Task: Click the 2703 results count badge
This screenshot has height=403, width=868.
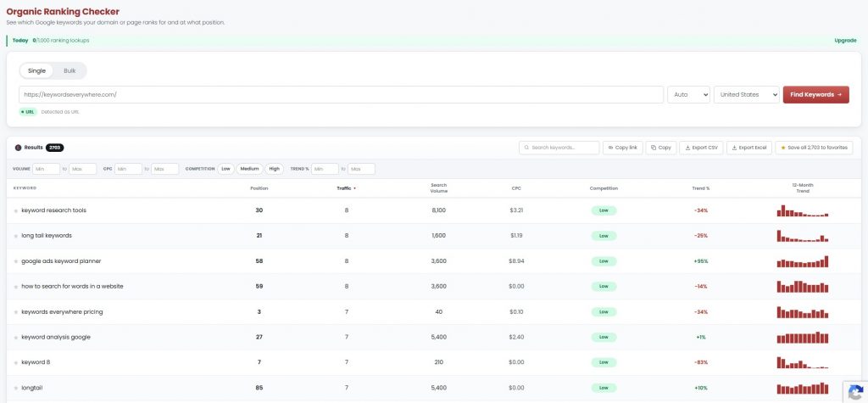Action: (x=55, y=148)
